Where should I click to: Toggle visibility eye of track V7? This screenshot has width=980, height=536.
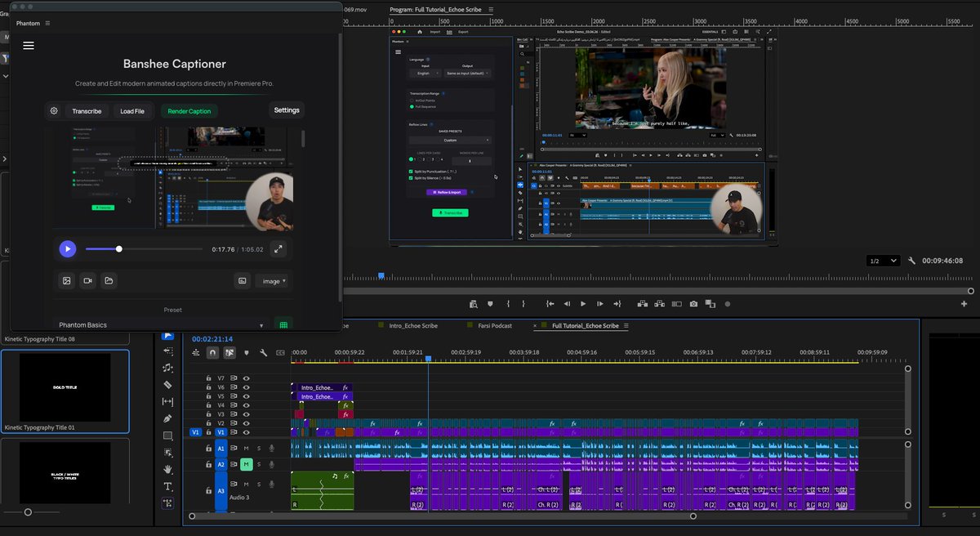pyautogui.click(x=246, y=378)
